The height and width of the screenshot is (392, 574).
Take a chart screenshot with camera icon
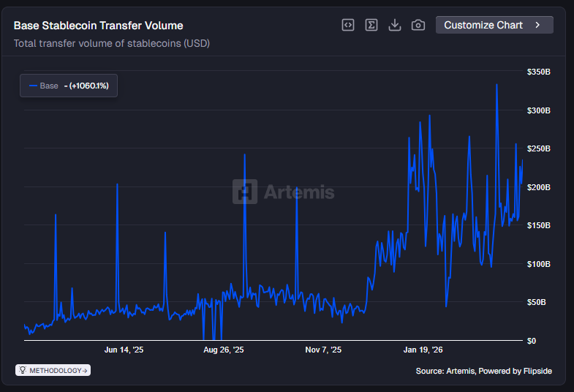pos(418,25)
